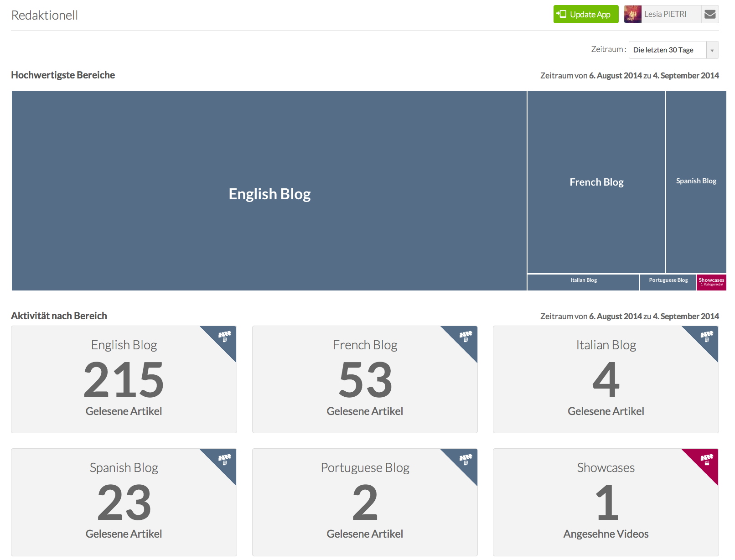Click the Italian Blog card corner icon
Screen dimensions: 735x560
[x=707, y=337]
